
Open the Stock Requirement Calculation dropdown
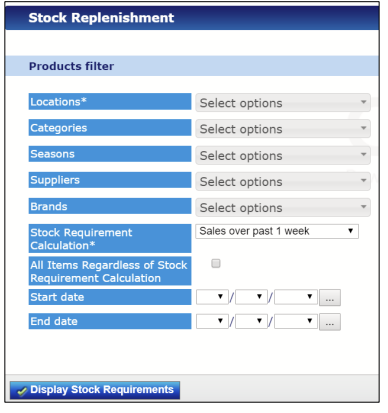[x=277, y=231]
